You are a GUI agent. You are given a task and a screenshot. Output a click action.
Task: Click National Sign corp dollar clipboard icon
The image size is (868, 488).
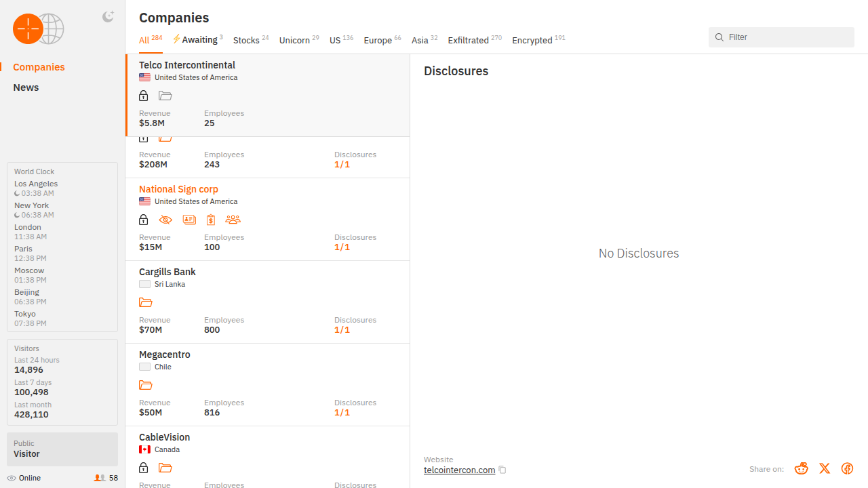[211, 220]
